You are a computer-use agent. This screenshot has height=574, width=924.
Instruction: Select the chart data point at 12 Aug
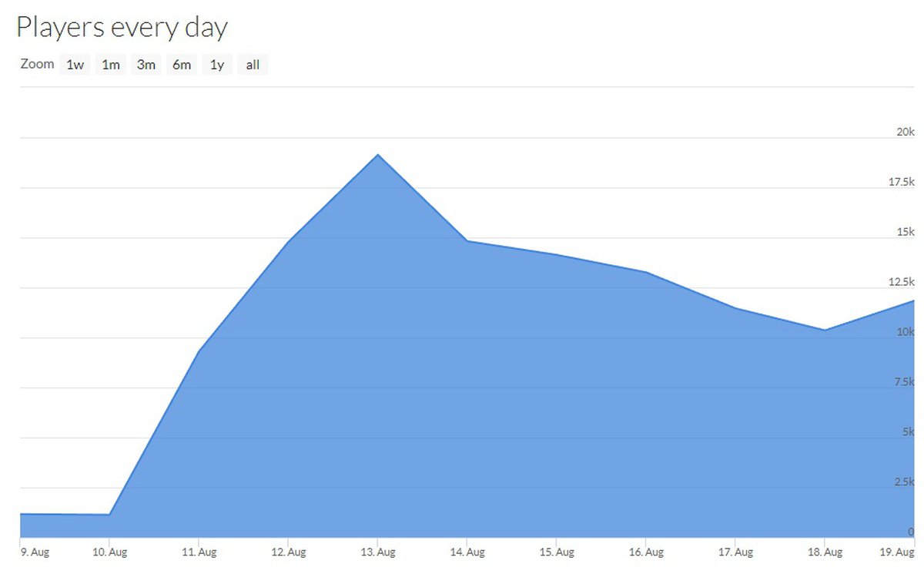click(x=288, y=243)
